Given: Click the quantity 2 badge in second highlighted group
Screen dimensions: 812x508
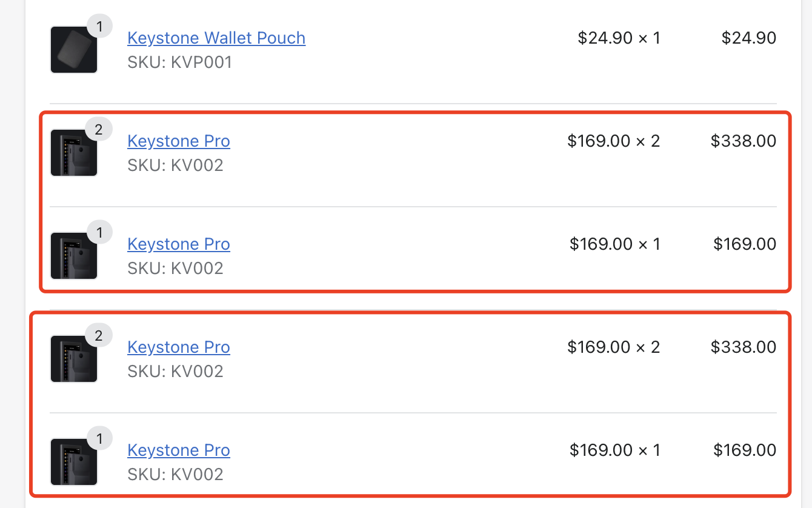Looking at the screenshot, I should click(x=99, y=335).
